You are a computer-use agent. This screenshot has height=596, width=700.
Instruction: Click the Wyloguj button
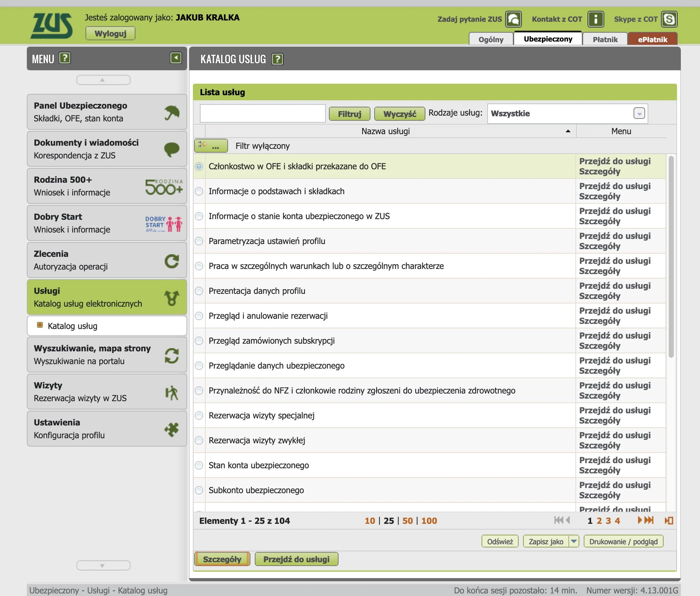point(110,34)
